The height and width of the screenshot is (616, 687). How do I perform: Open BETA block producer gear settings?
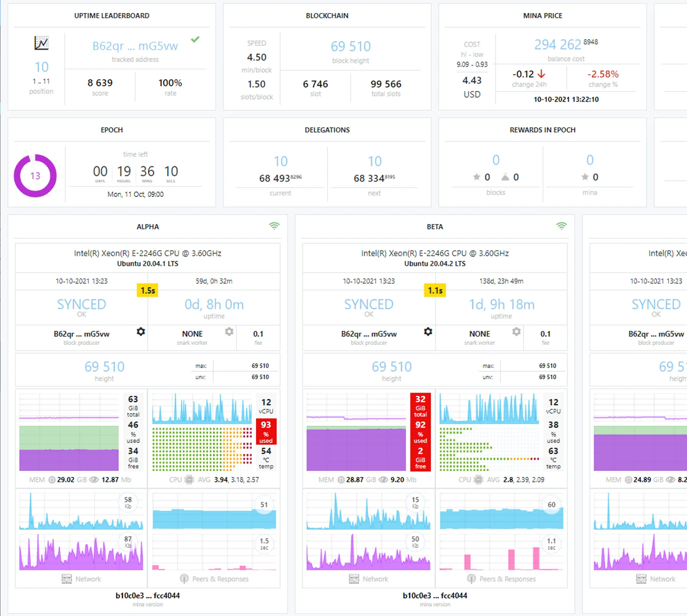tap(428, 332)
